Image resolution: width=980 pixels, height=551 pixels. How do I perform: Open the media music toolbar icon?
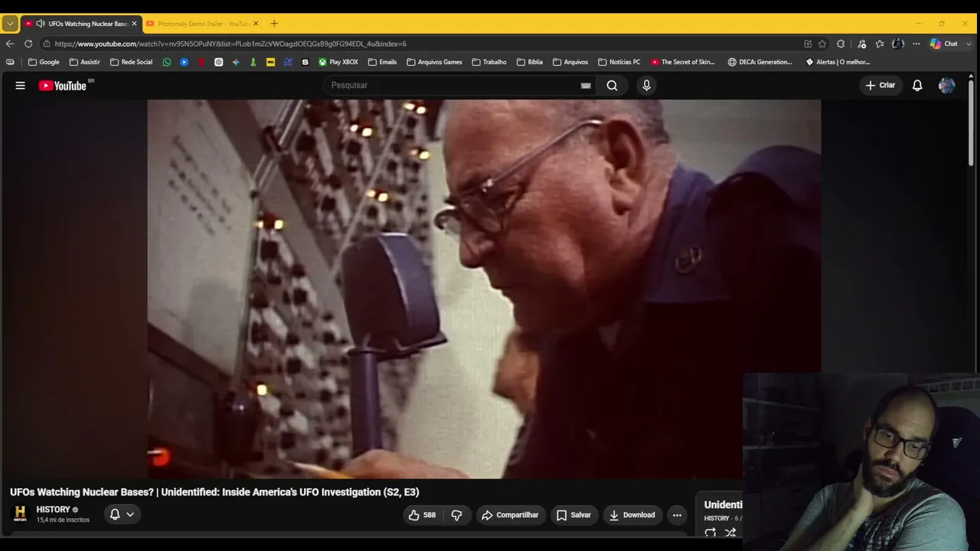[861, 44]
